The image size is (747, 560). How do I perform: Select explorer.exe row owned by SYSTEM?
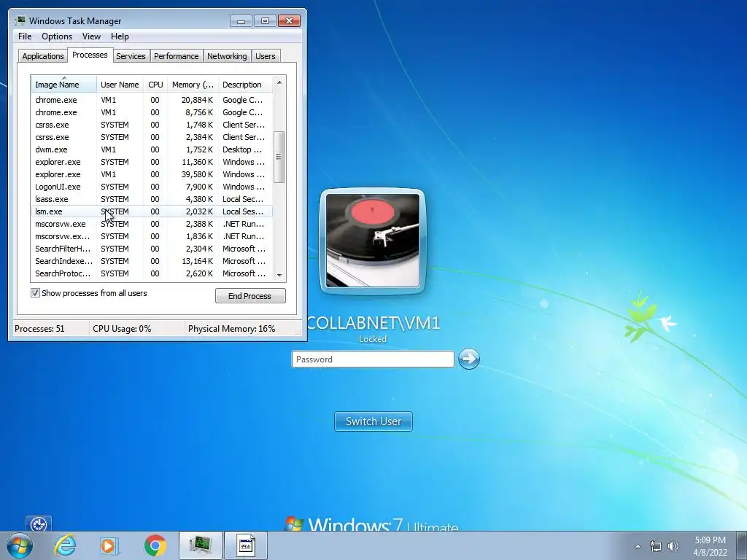coord(152,162)
